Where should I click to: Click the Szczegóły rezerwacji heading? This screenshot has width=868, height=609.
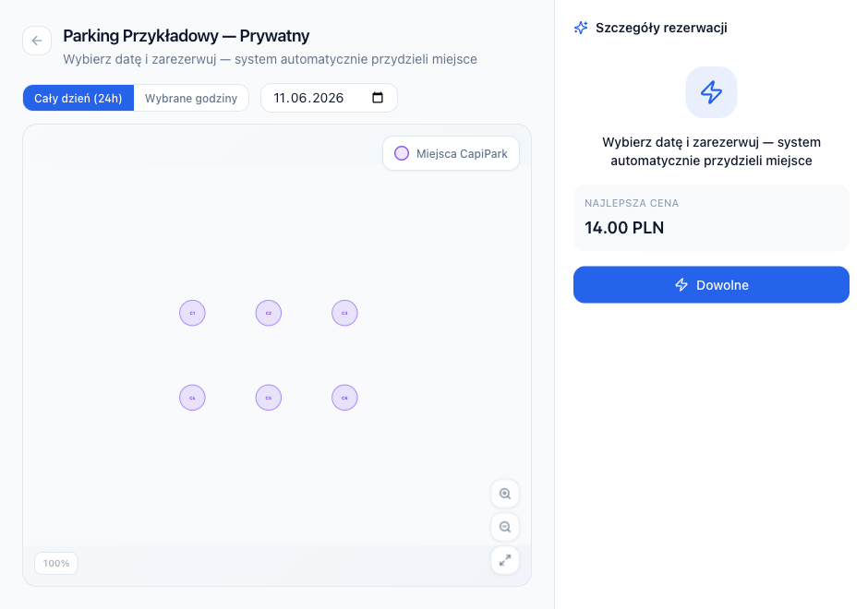(661, 28)
